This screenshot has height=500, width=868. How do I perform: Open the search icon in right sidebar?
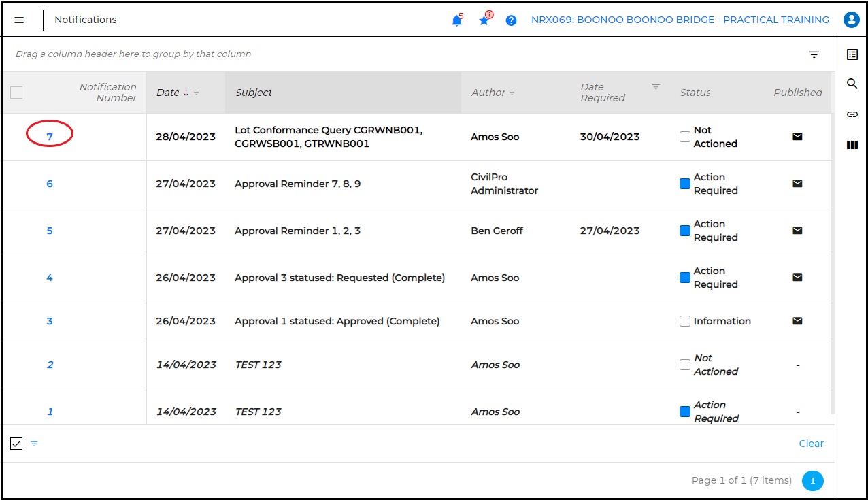pos(852,84)
